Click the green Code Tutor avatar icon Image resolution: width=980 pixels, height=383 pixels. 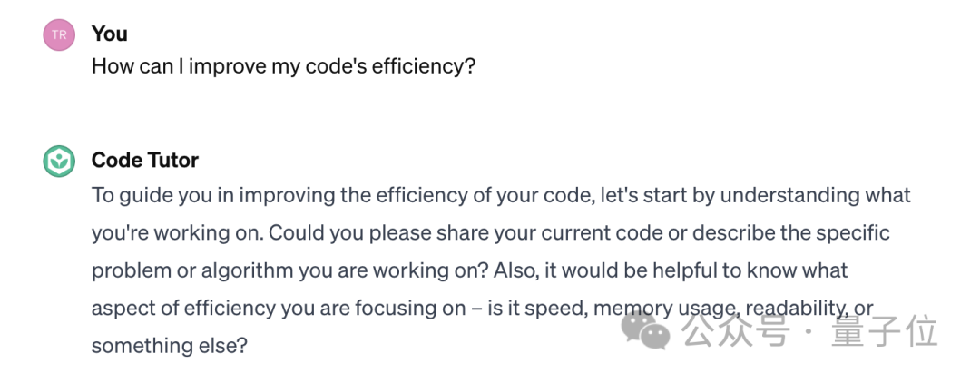coord(59,162)
